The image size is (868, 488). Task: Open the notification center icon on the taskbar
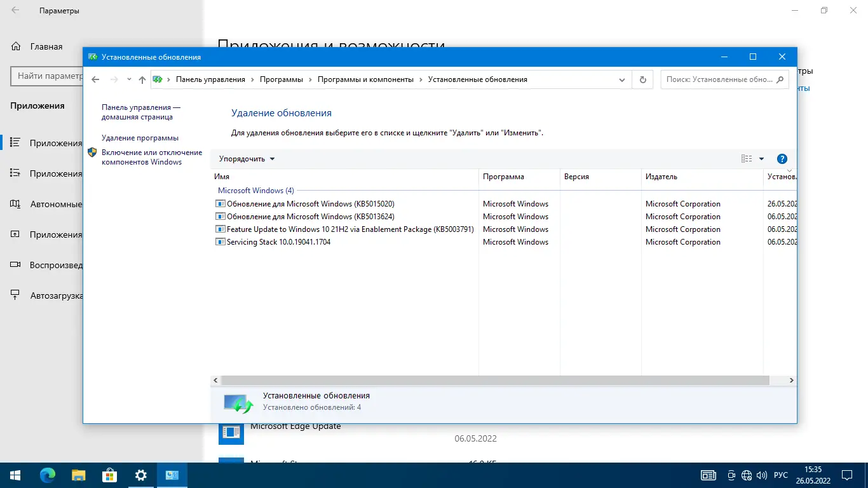(847, 475)
